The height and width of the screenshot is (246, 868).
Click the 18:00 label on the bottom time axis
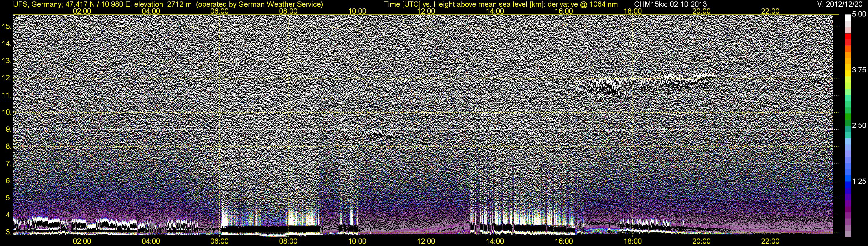633,241
